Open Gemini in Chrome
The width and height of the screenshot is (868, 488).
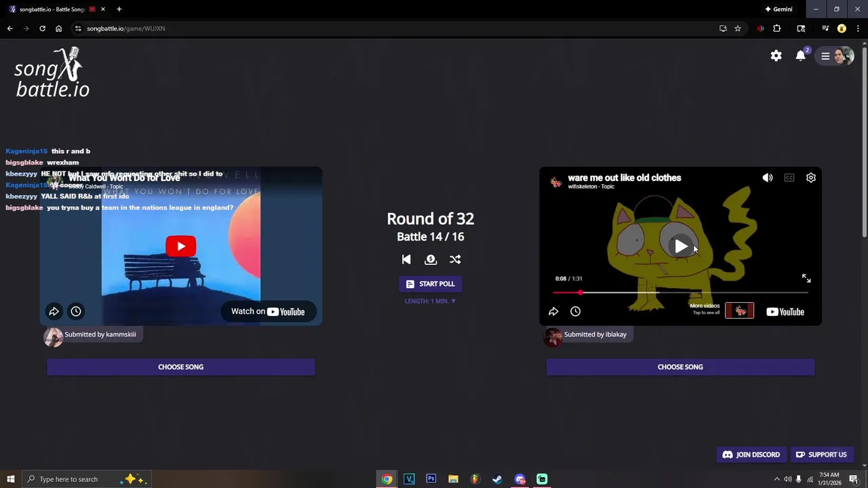tap(778, 9)
